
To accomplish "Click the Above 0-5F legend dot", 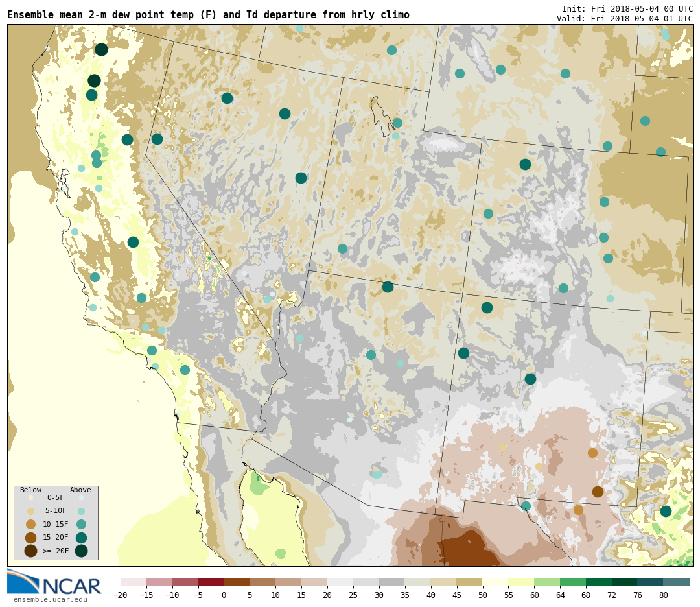I will [81, 497].
